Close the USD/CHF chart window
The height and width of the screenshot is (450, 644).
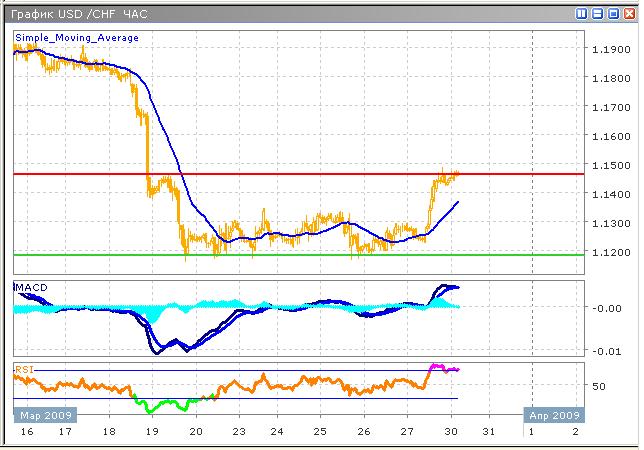point(628,14)
